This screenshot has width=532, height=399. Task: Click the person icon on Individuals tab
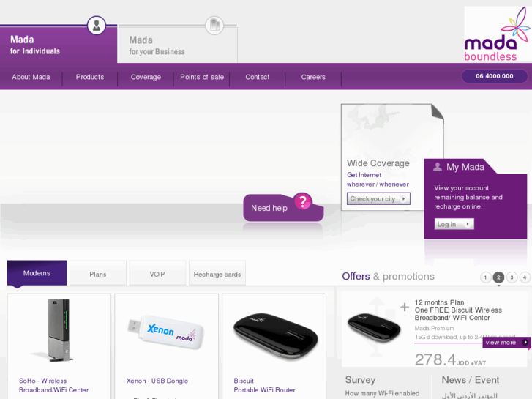[x=97, y=26]
